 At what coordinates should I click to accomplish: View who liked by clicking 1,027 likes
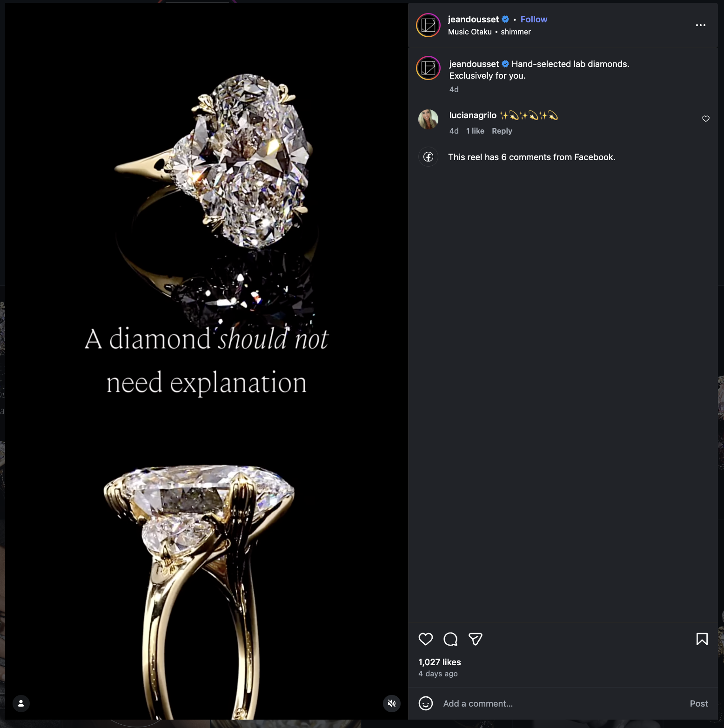tap(439, 662)
